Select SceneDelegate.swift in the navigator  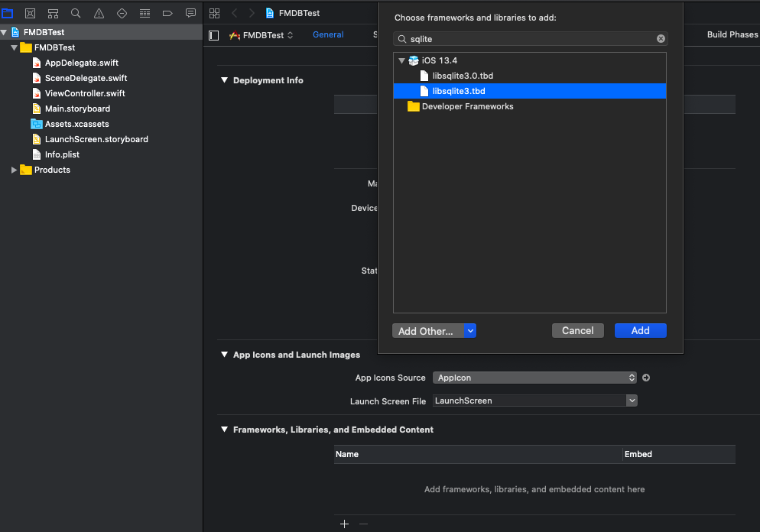(86, 78)
